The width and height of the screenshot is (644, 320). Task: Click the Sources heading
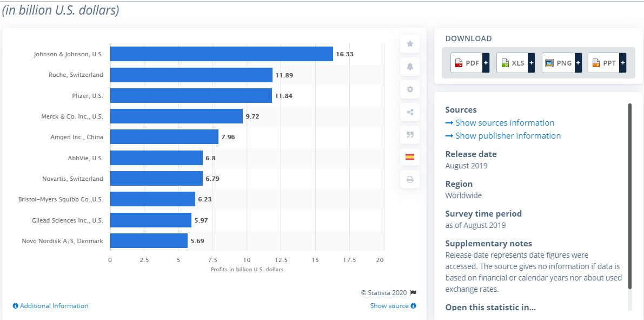click(x=461, y=110)
